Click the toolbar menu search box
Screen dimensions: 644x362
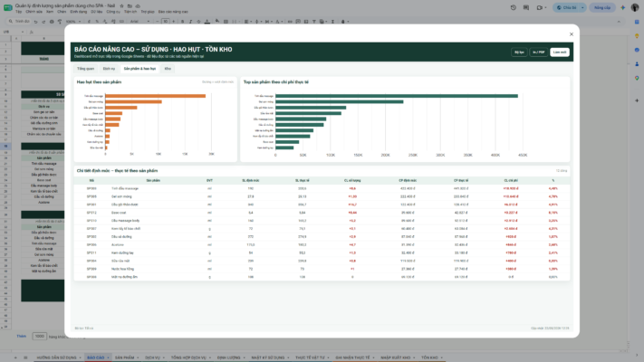click(x=19, y=22)
